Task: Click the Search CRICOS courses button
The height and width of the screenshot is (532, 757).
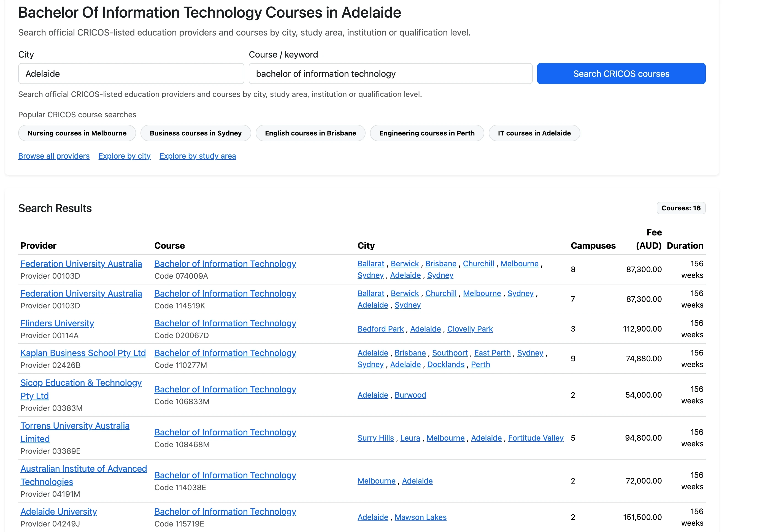Action: [621, 74]
